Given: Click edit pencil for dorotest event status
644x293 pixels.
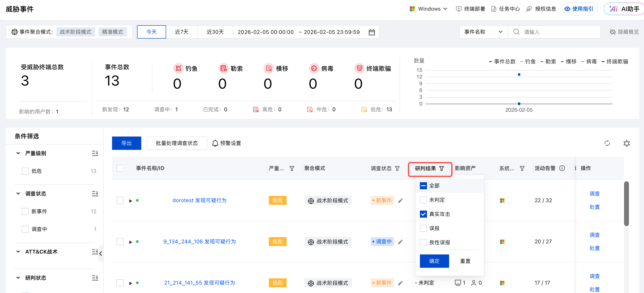Looking at the screenshot, I should (400, 200).
